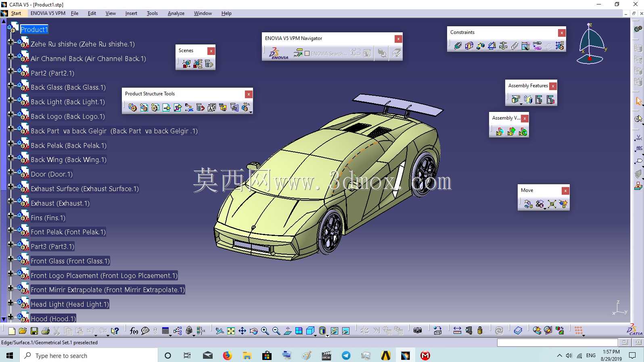Click the first icon in Scenes toolbar
This screenshot has width=644, height=362.
(186, 63)
